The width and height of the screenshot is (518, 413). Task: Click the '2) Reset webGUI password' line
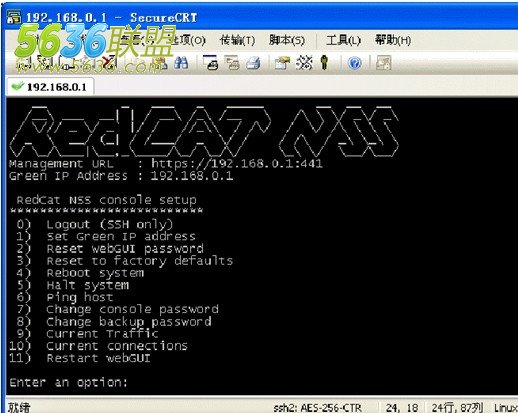tap(110, 249)
